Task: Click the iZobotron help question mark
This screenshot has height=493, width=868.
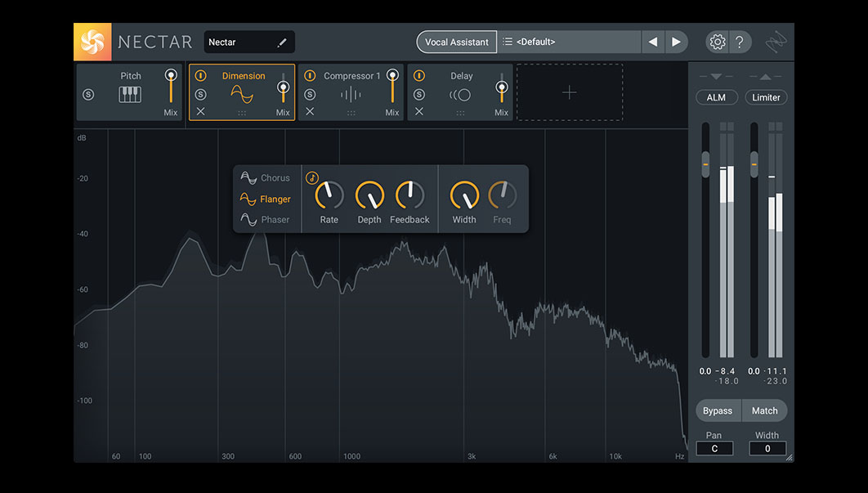Action: [x=740, y=41]
